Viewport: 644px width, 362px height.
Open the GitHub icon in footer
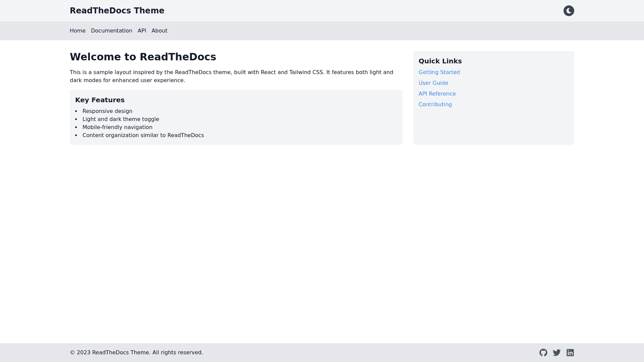point(543,353)
